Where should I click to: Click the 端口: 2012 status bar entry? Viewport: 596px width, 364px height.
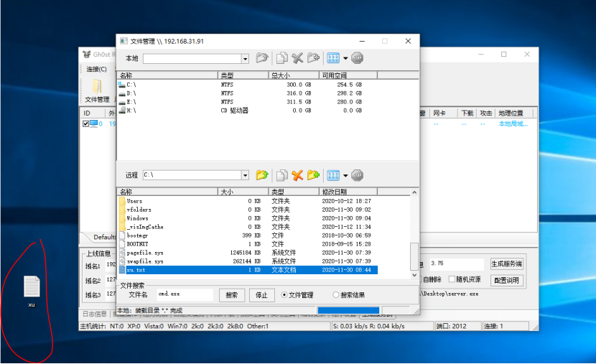coord(458,326)
